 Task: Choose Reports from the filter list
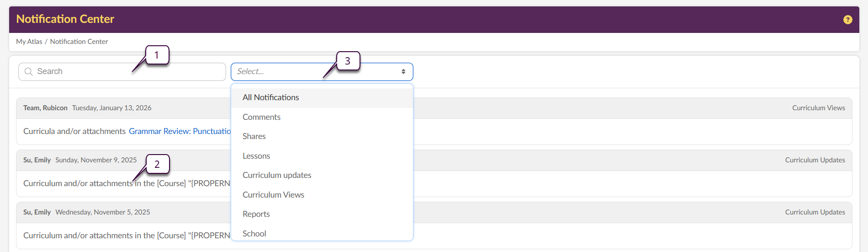pos(256,214)
